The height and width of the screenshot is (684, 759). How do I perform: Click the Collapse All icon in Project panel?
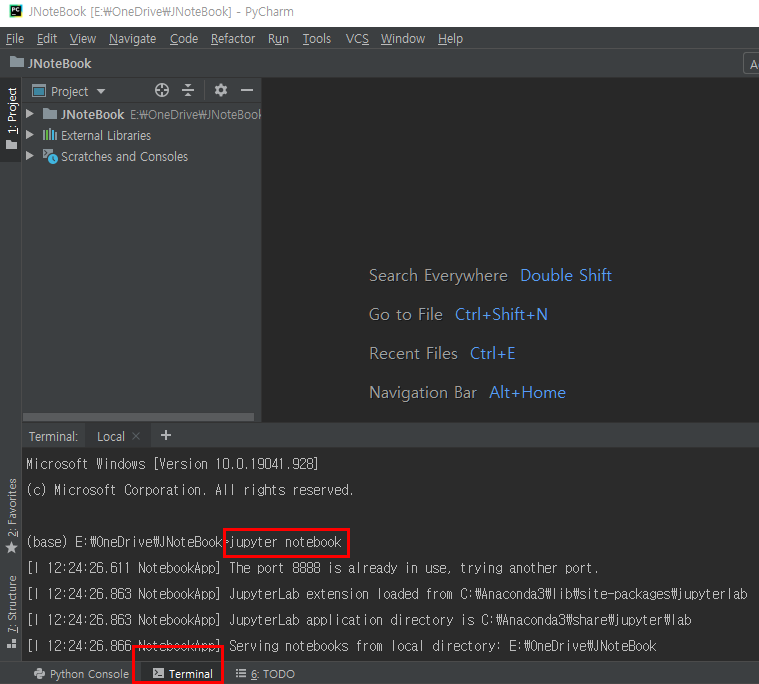(188, 91)
